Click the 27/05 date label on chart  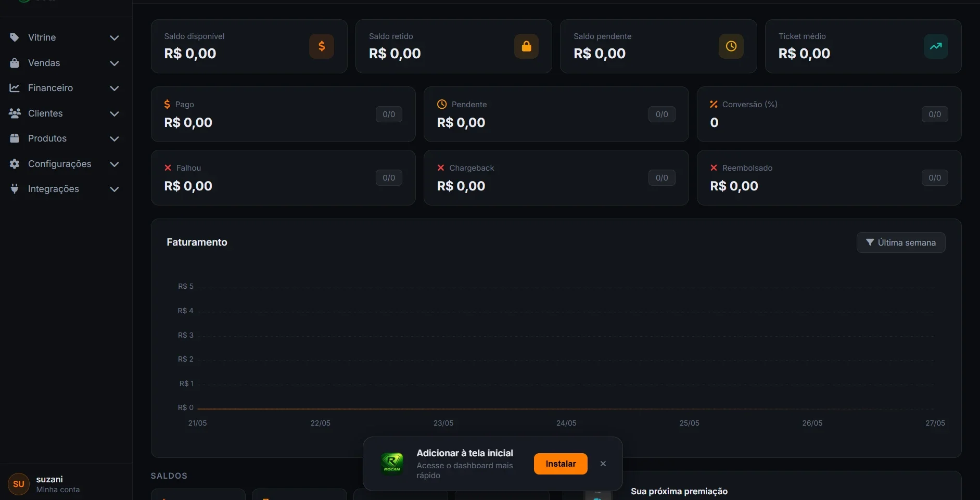pos(935,423)
